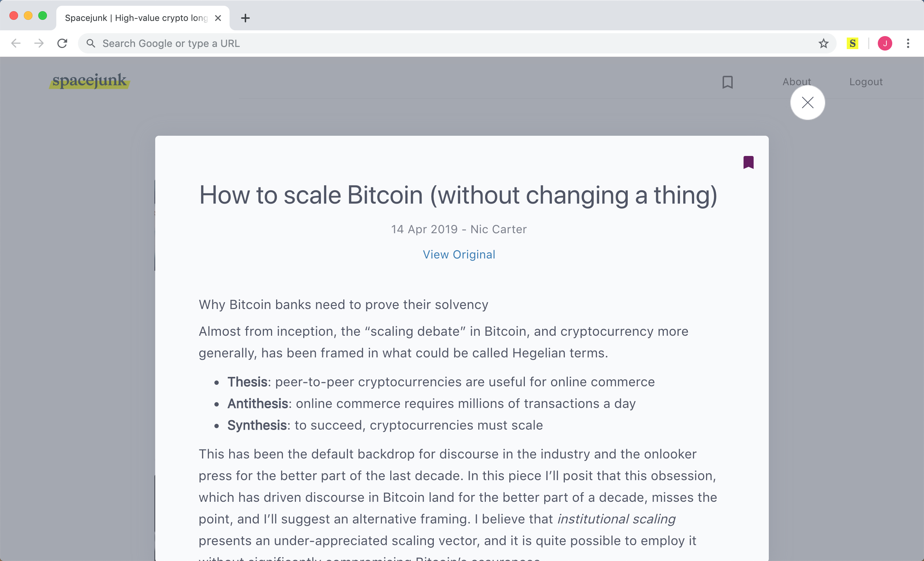Open the View Original link
Screen dimensions: 924x561
(459, 255)
